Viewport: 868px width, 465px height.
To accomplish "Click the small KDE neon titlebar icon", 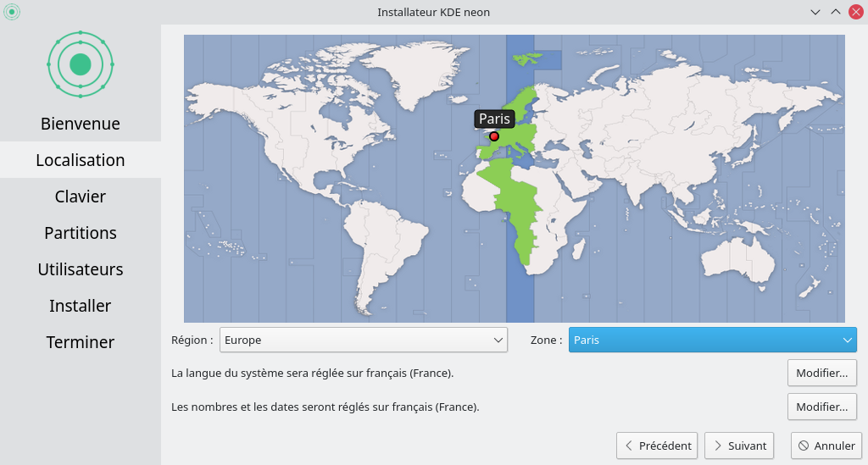I will (12, 12).
